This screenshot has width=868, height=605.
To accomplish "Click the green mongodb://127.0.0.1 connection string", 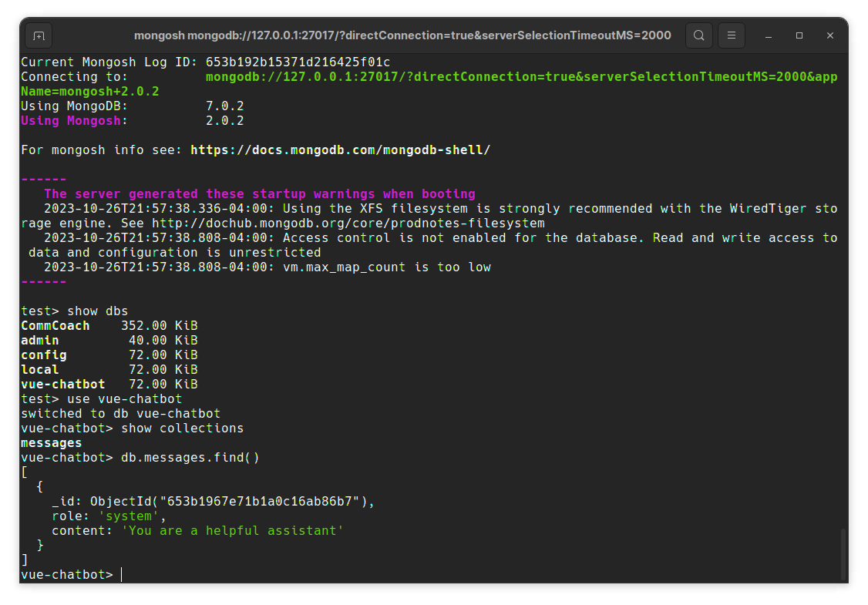I will pos(521,77).
